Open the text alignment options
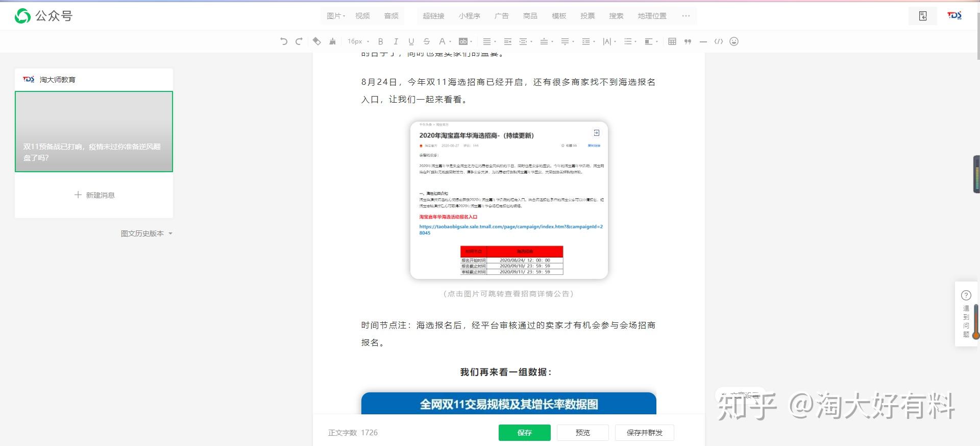This screenshot has width=980, height=446. pos(489,41)
